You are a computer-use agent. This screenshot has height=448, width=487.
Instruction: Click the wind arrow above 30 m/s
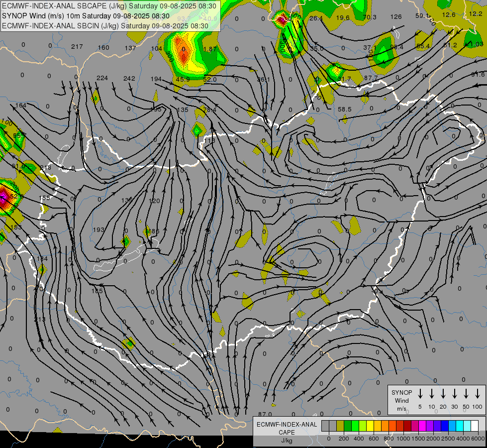coord(455,393)
